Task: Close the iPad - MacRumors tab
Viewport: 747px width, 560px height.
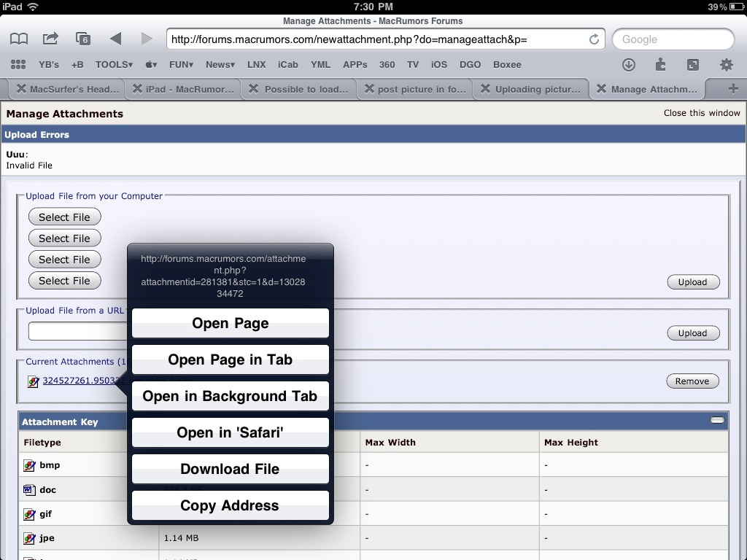Action: pos(137,89)
